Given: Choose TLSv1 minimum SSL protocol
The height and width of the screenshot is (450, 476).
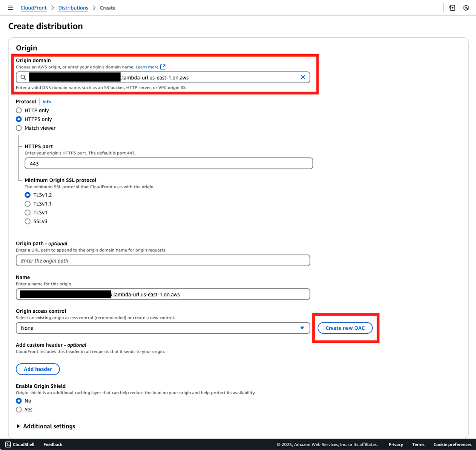Looking at the screenshot, I should [28, 213].
